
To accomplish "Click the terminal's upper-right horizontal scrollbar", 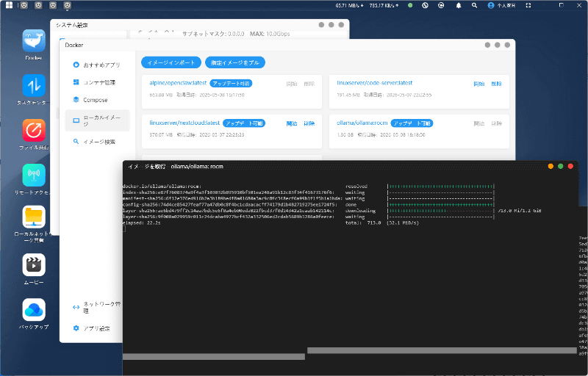I will (442, 350).
